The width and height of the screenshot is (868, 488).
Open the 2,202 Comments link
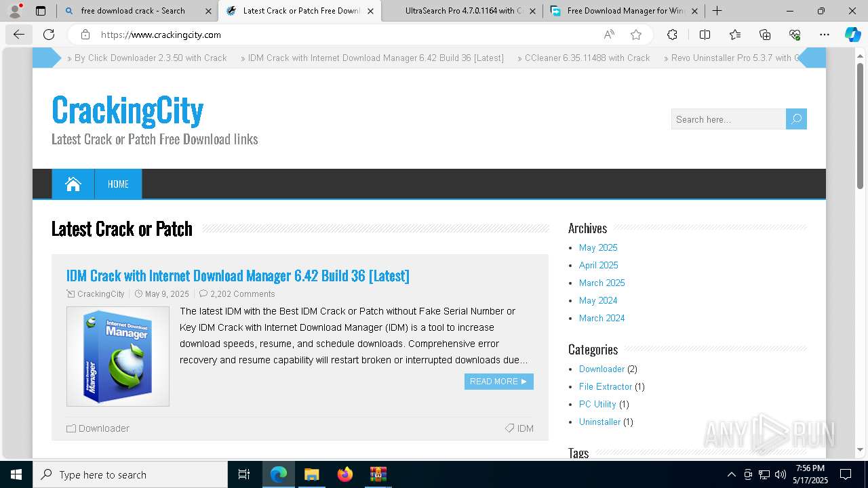pyautogui.click(x=242, y=294)
